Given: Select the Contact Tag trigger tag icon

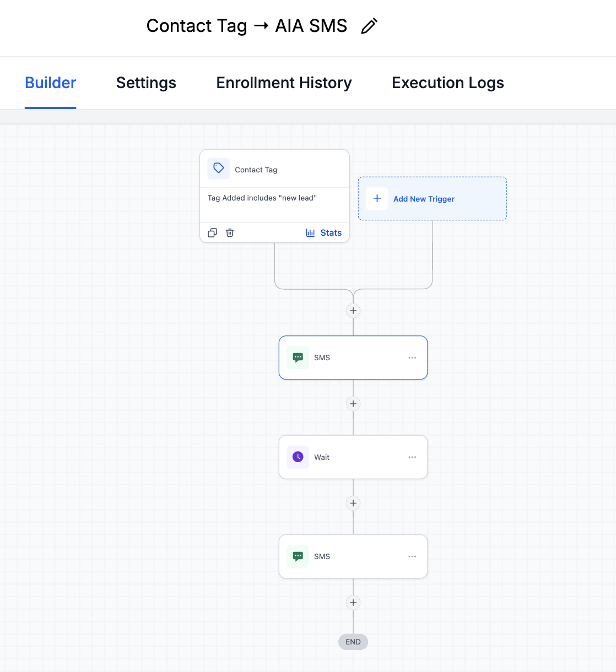Looking at the screenshot, I should pos(218,168).
